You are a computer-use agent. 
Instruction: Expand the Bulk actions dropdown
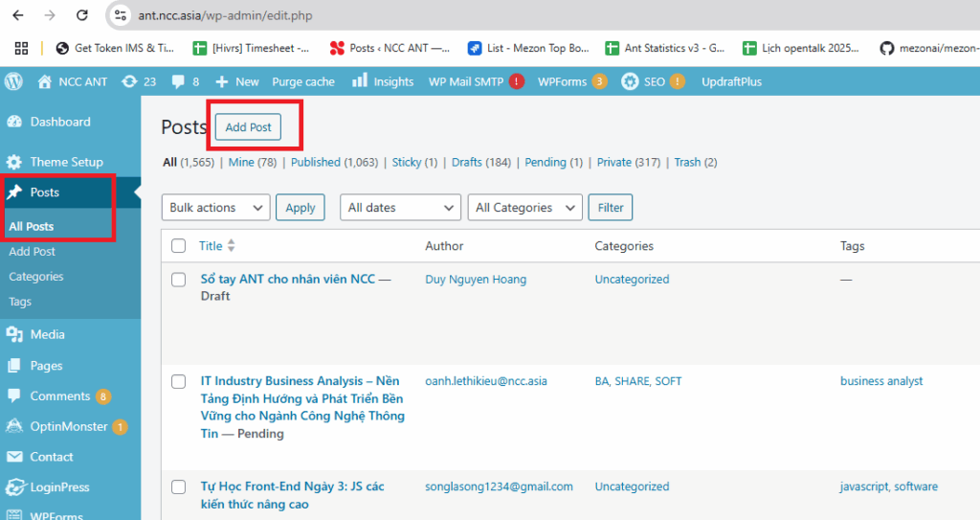[215, 208]
